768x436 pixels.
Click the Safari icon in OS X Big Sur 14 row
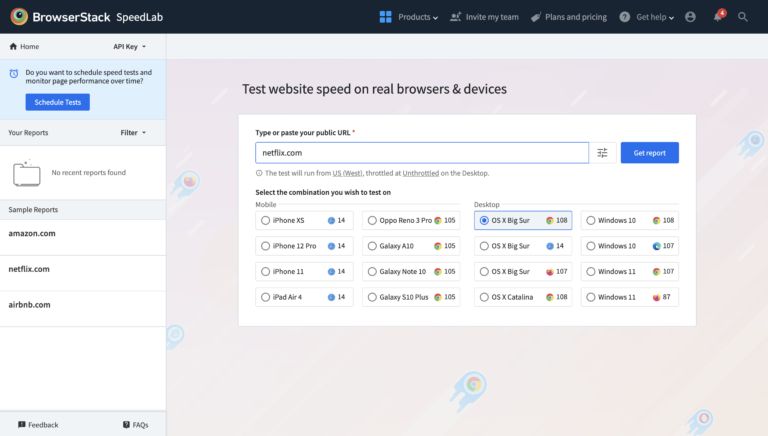point(550,246)
